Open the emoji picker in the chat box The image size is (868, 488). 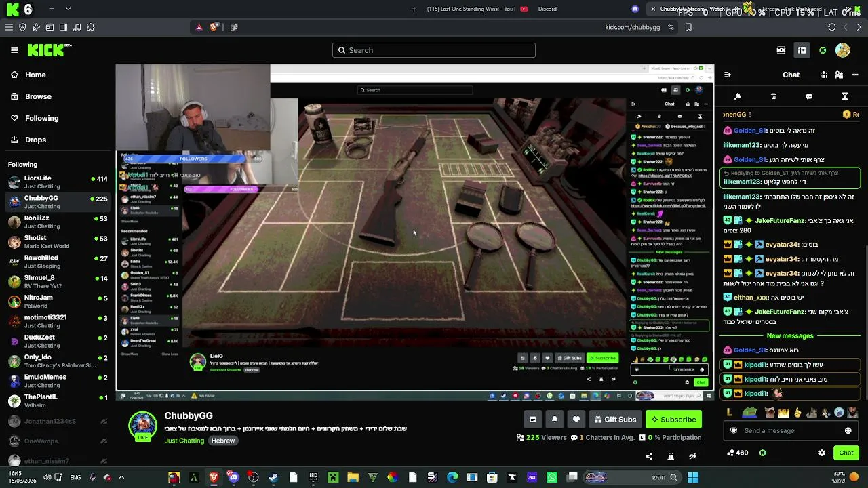[848, 430]
